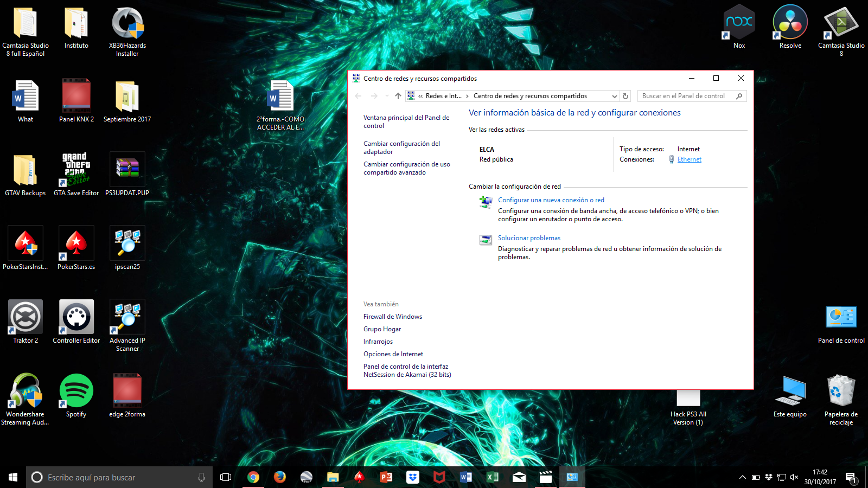Image resolution: width=868 pixels, height=488 pixels.
Task: Open the Windows Start menu
Action: (13, 477)
